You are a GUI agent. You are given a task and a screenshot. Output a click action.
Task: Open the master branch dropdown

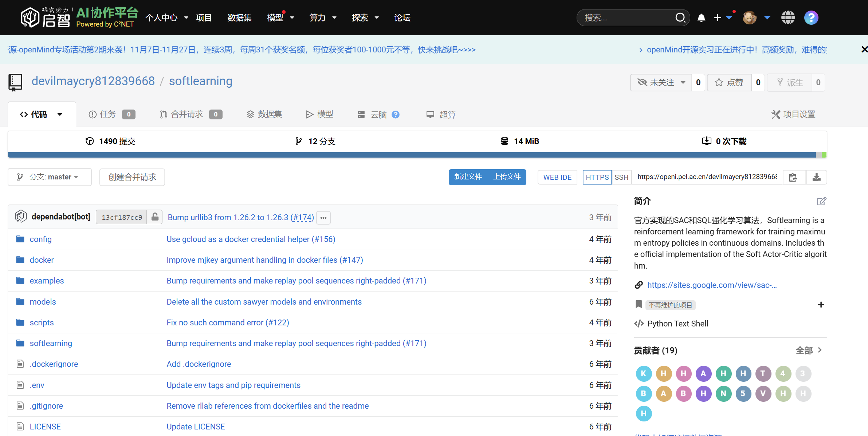click(x=50, y=177)
